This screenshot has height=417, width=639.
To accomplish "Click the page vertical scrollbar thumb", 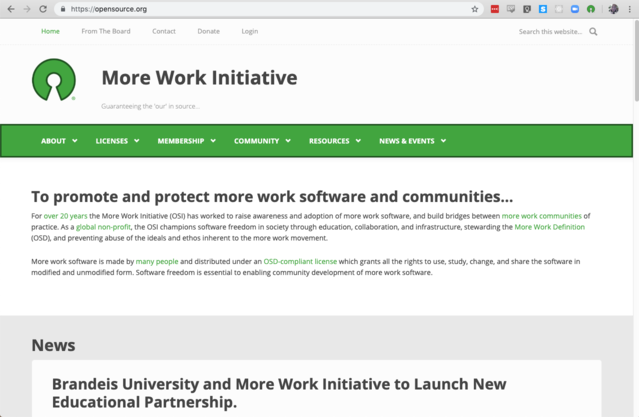I will coord(636,59).
